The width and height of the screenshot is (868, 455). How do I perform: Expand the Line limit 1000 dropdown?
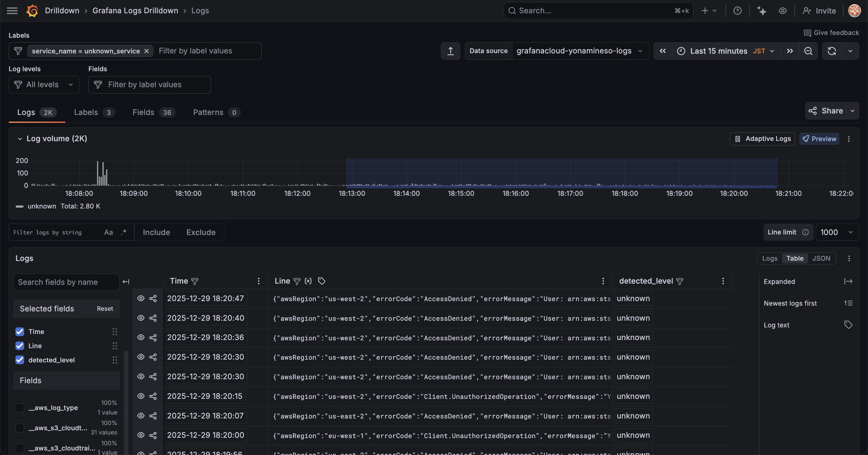[837, 232]
